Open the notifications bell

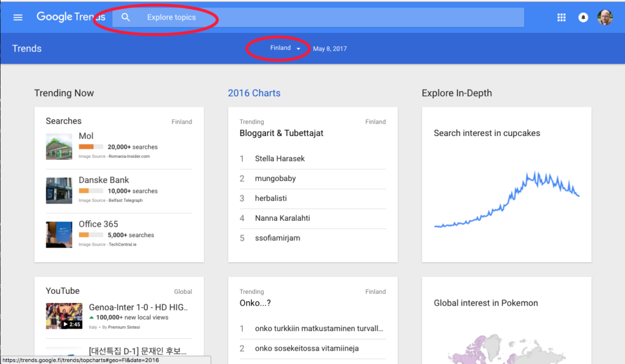[x=583, y=18]
